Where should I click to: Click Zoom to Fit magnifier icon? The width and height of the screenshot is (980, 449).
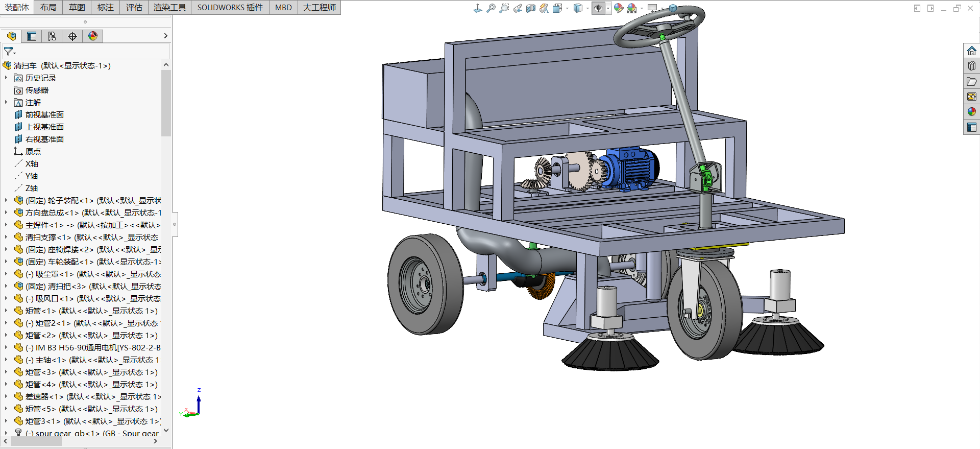[491, 8]
